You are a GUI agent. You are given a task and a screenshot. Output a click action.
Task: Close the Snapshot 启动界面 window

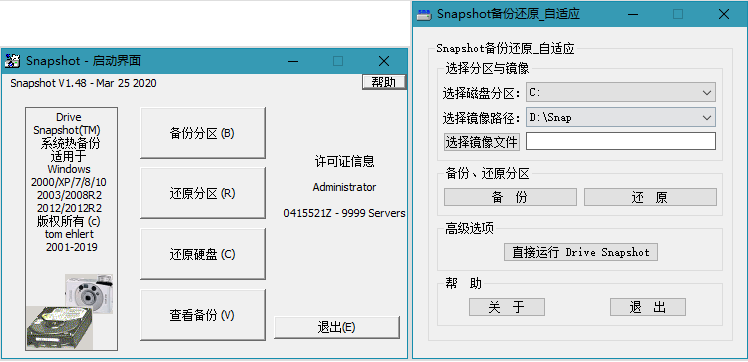tap(384, 61)
